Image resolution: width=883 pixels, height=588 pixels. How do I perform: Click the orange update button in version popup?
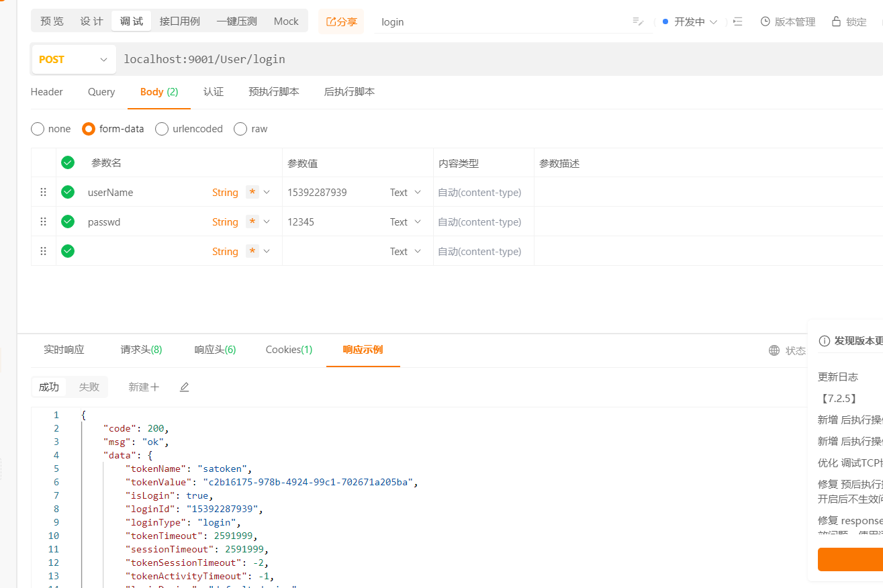click(x=850, y=559)
